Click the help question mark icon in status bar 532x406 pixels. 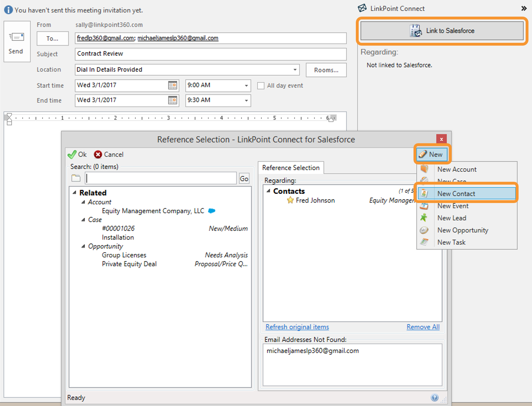click(435, 398)
